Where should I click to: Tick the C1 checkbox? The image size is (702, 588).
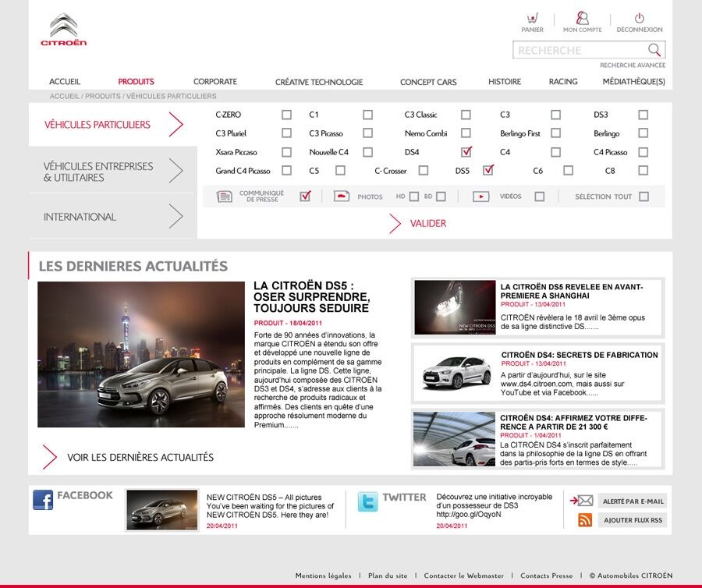click(x=367, y=115)
